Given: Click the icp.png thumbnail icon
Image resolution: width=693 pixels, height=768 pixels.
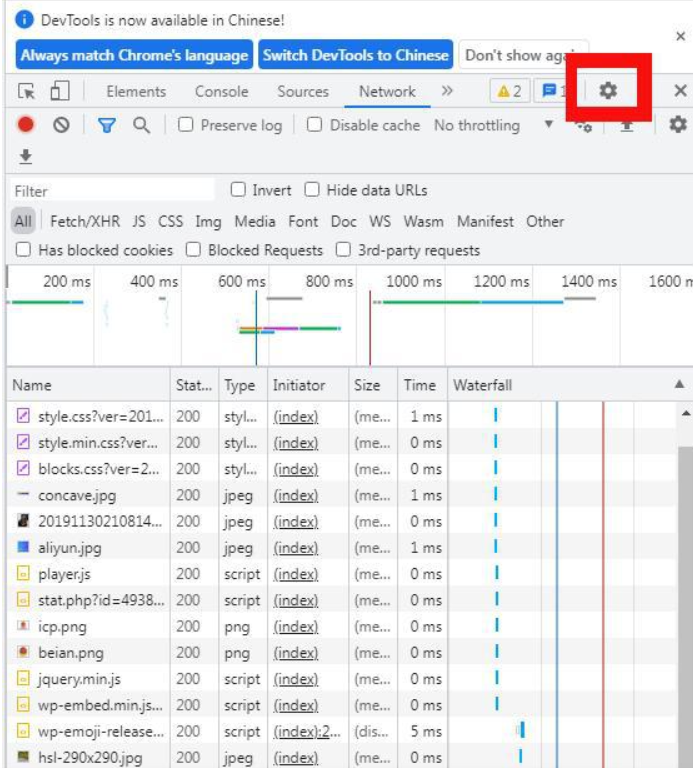Looking at the screenshot, I should (23, 625).
